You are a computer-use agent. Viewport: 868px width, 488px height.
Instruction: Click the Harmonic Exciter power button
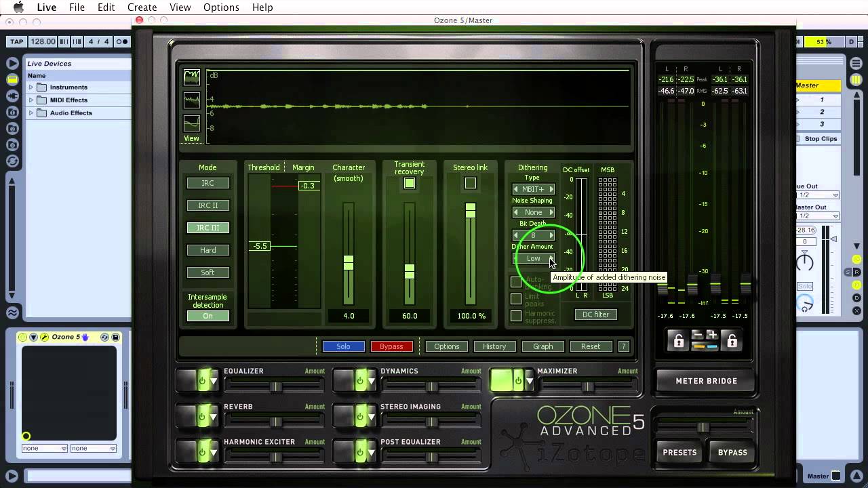(x=202, y=451)
